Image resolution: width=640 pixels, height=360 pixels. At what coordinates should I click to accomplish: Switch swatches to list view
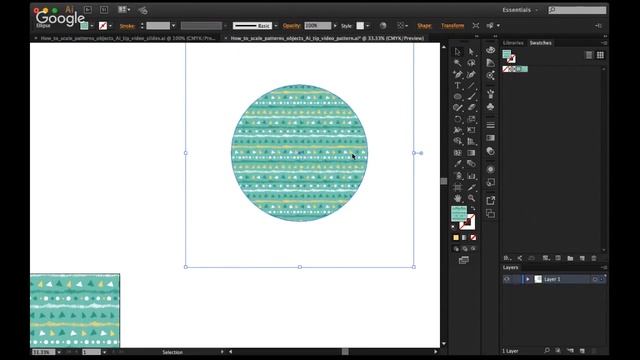[589, 55]
